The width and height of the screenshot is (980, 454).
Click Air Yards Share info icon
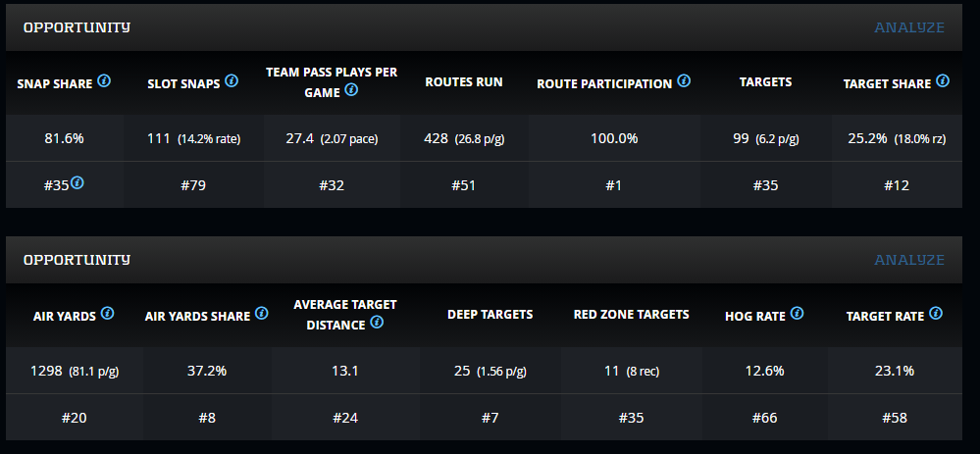coord(261,314)
